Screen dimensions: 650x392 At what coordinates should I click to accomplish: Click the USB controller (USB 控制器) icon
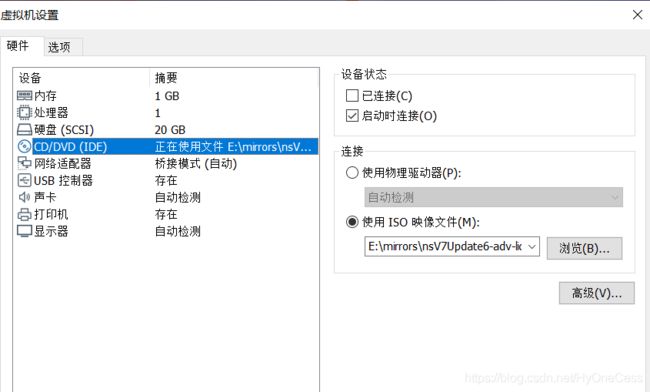click(x=24, y=180)
